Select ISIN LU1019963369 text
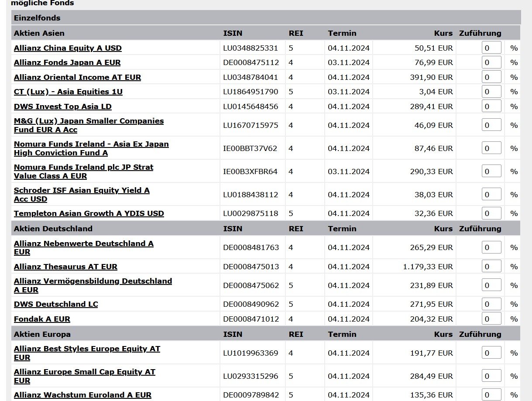This screenshot has width=532, height=401. click(251, 353)
